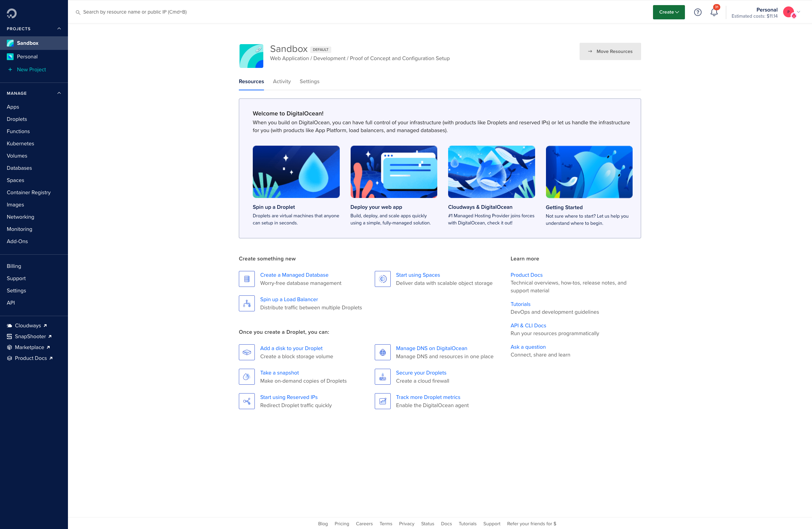Open Create a Managed Database link
The image size is (812, 529).
coord(294,275)
